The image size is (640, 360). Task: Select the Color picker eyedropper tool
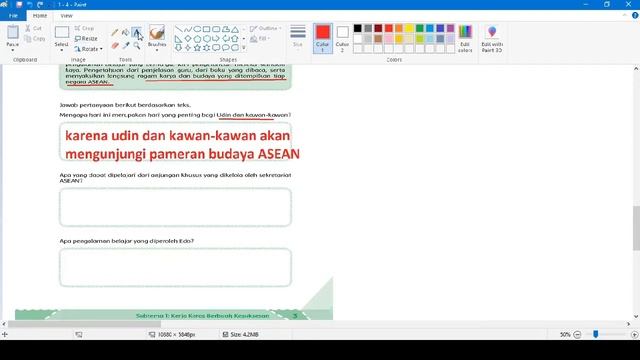pos(126,45)
